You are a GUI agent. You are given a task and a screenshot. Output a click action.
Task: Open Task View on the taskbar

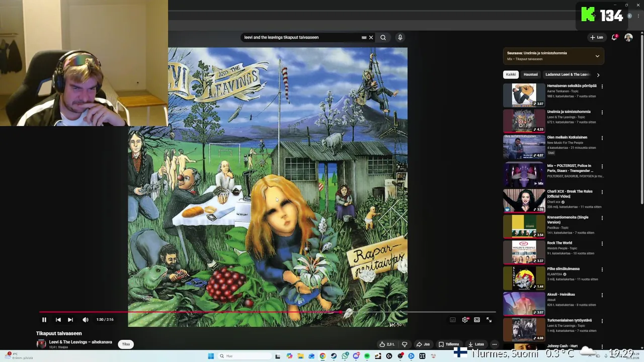[x=277, y=356]
